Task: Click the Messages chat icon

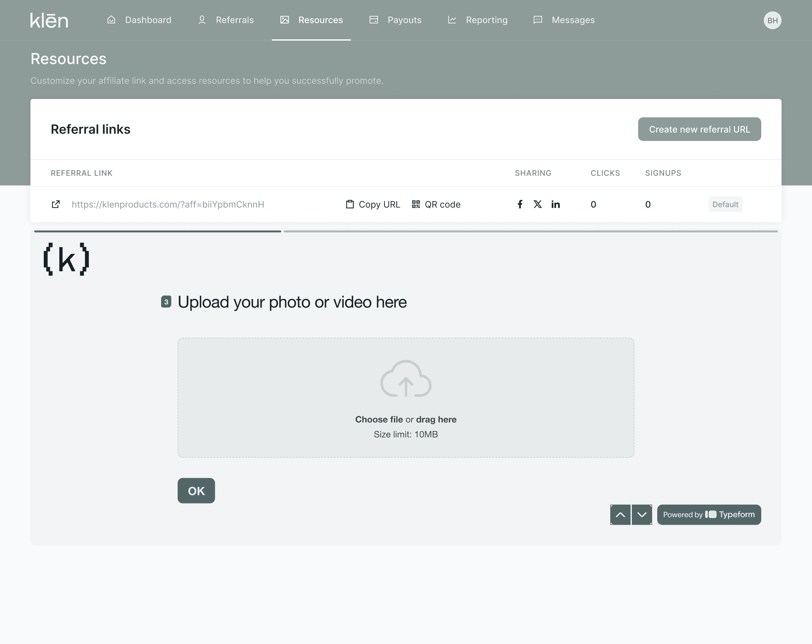Action: coord(537,20)
